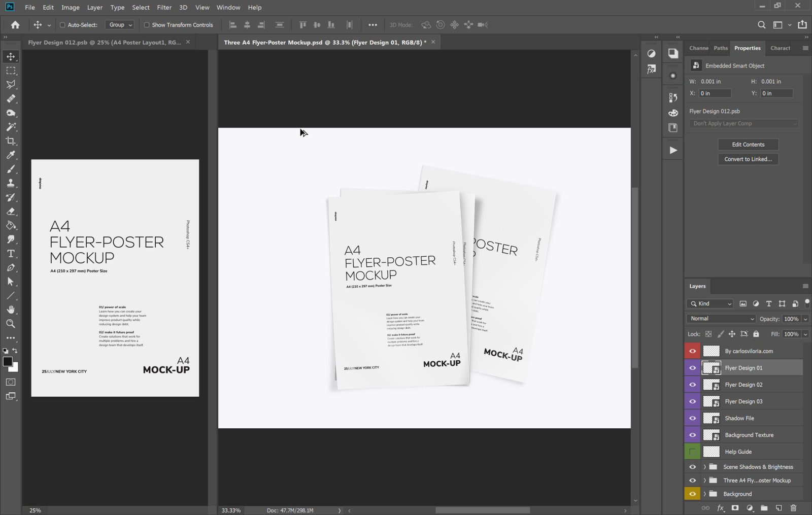Screen dimensions: 812x515
Task: Open the Properties panel menu icon
Action: [805, 48]
